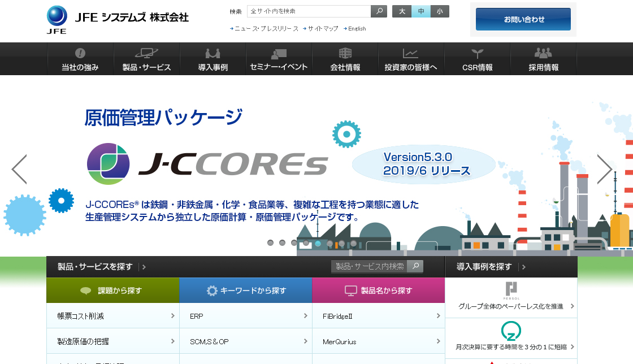Set font size to large (大)

pyautogui.click(x=402, y=11)
